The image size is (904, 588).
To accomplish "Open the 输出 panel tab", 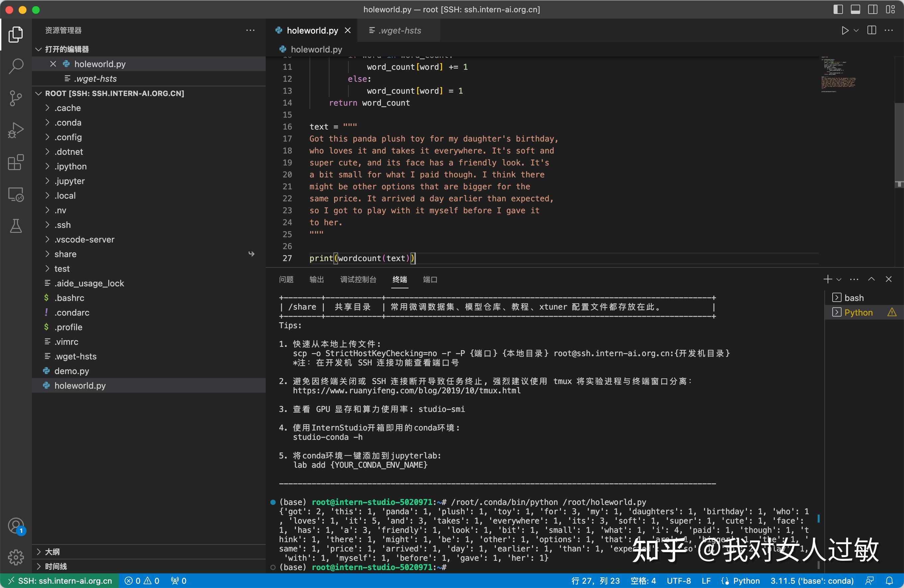I will pyautogui.click(x=317, y=280).
